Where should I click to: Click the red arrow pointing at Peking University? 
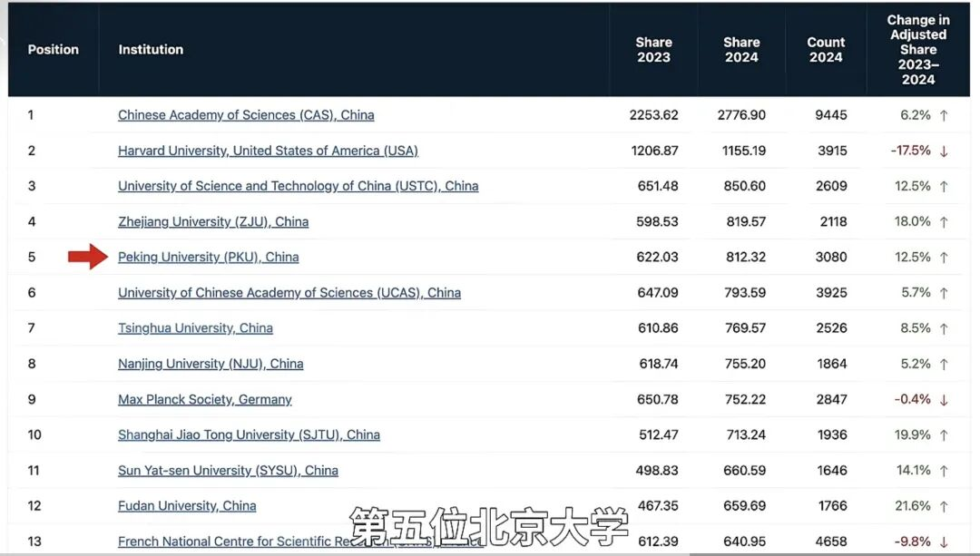click(x=87, y=258)
